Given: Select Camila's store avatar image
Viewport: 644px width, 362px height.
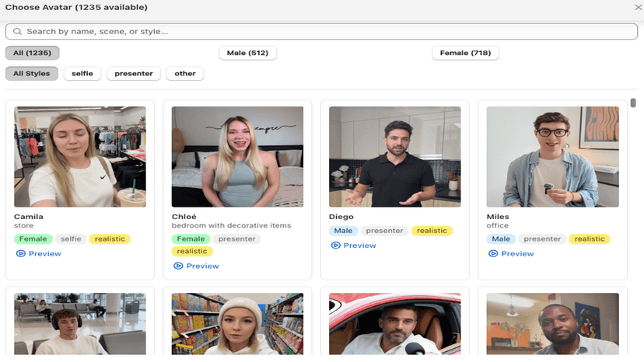Looking at the screenshot, I should tap(80, 157).
